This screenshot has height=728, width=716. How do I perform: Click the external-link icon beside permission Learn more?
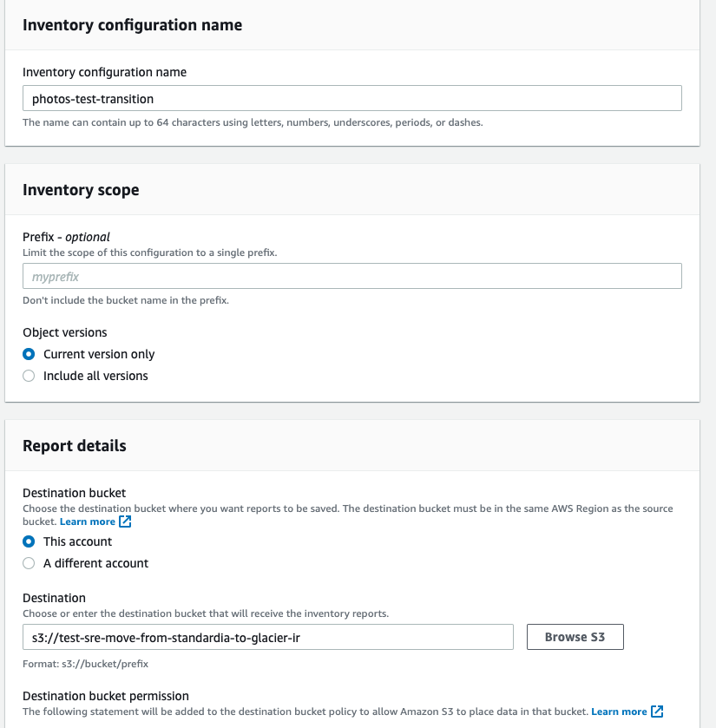click(x=656, y=711)
